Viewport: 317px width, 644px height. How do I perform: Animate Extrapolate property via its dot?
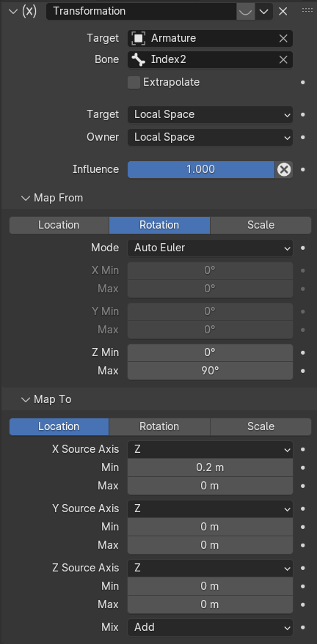tap(303, 82)
